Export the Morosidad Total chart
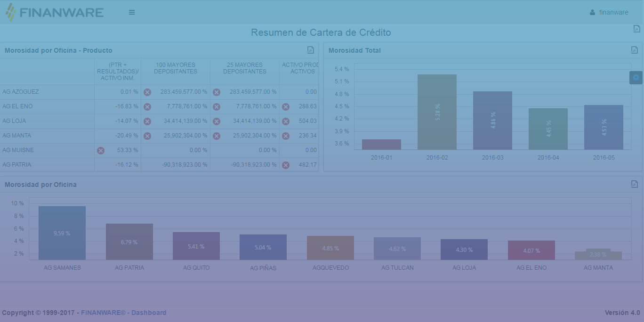Viewport: 644px width, 322px height. (634, 50)
